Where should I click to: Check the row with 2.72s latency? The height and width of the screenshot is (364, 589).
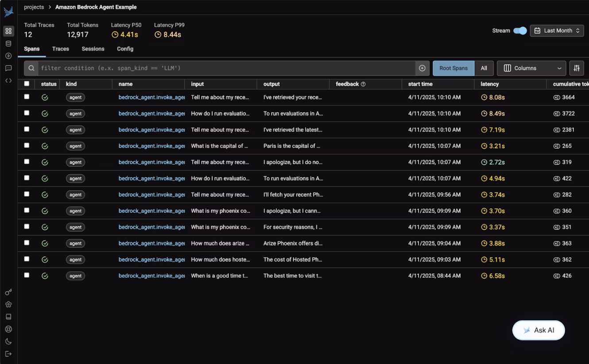(x=27, y=161)
